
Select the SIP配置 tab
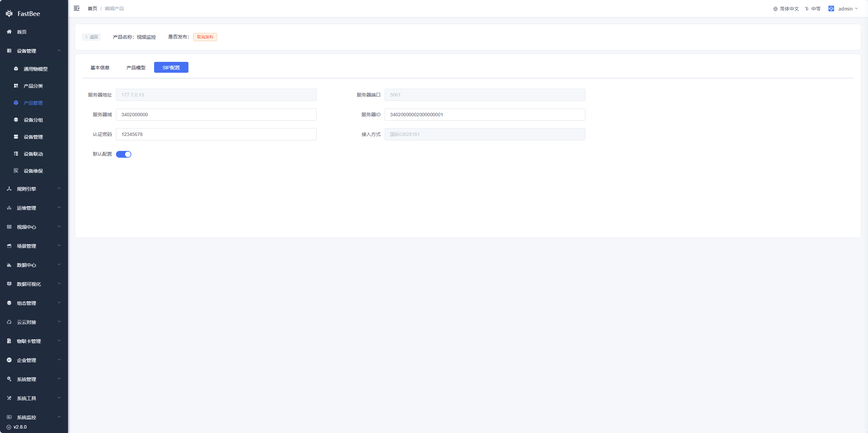pyautogui.click(x=171, y=67)
